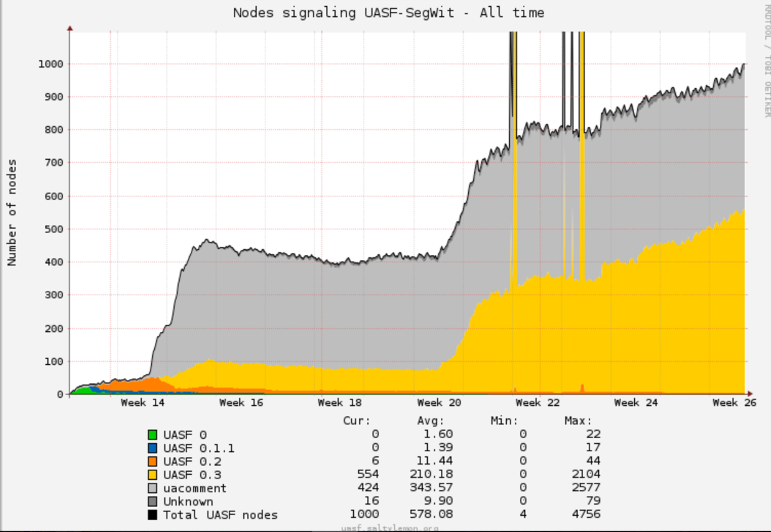This screenshot has height=532, width=771.
Task: Click the black Total UASF nodes swatch
Action: (x=152, y=515)
